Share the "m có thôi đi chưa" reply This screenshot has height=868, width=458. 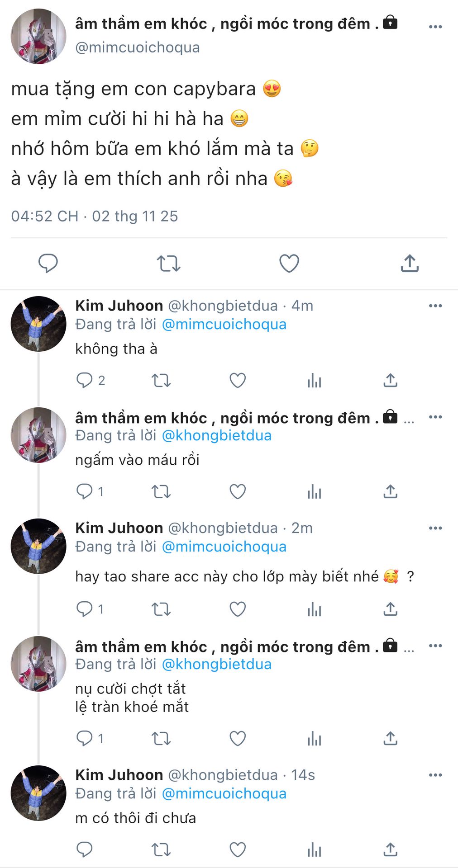coord(390,849)
